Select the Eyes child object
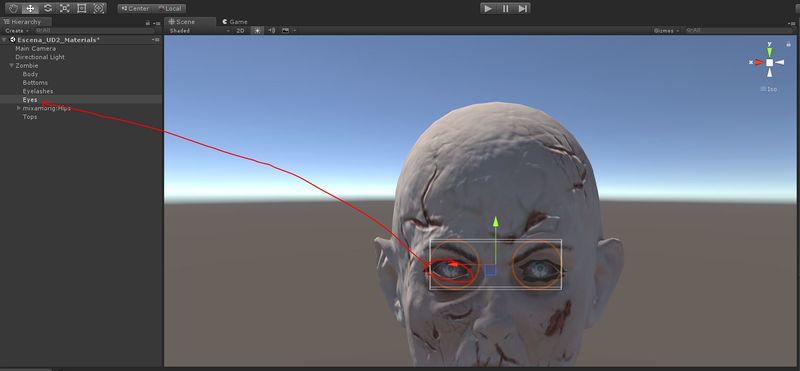This screenshot has width=800, height=371. [30, 100]
